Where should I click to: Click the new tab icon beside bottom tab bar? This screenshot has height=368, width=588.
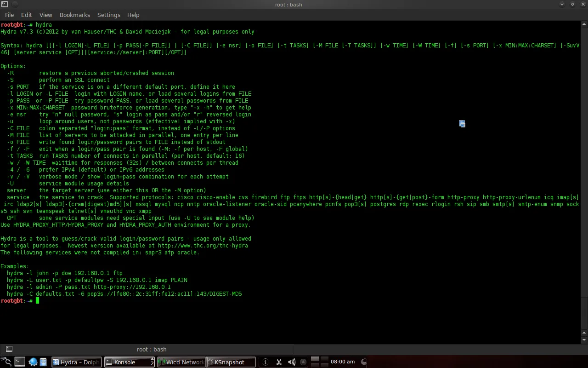coord(9,349)
